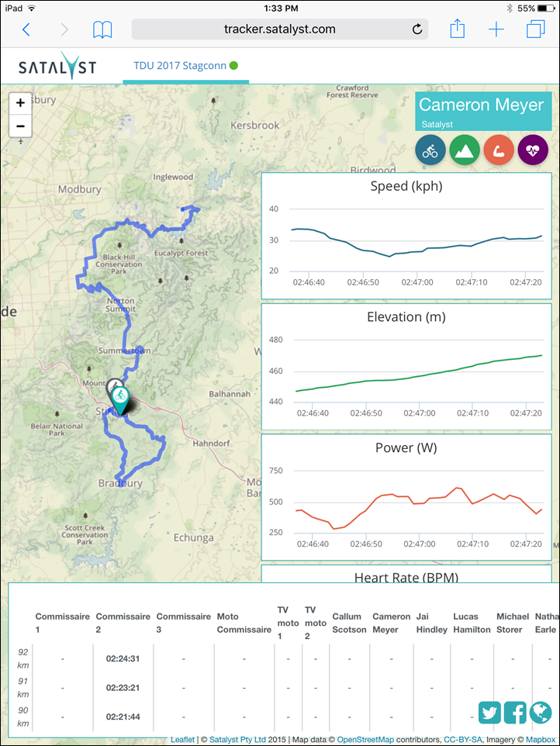Screen dimensions: 560x746
Task: Open the Safari share sheet
Action: pos(458,29)
